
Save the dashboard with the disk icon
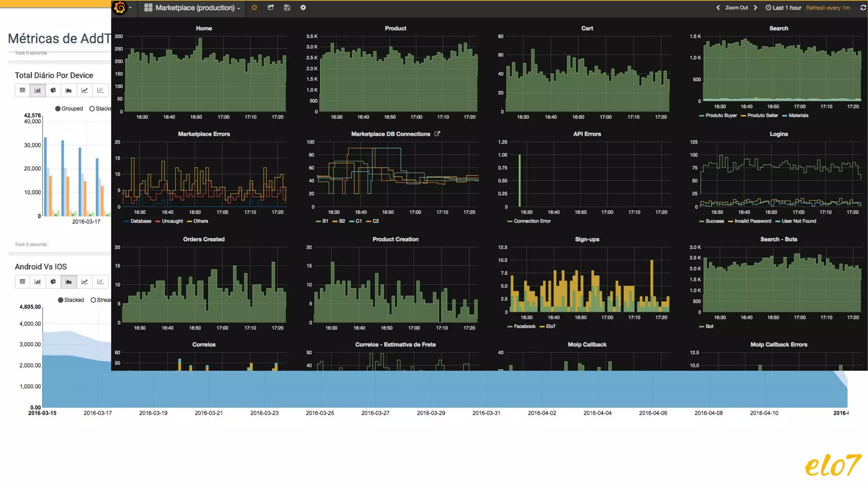[287, 8]
